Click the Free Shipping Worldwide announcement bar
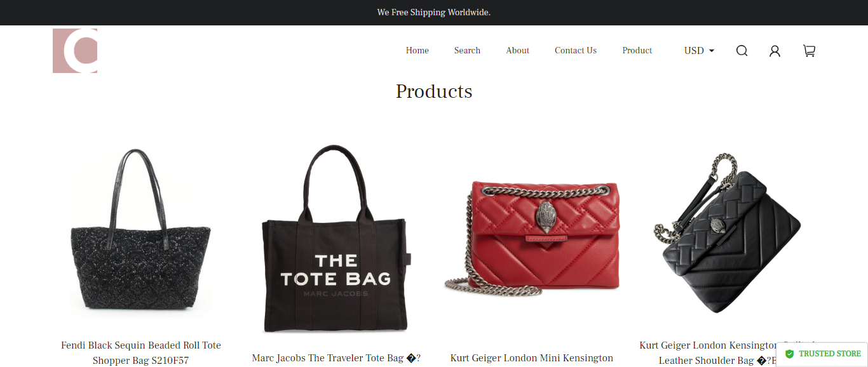The width and height of the screenshot is (868, 367). point(434,13)
